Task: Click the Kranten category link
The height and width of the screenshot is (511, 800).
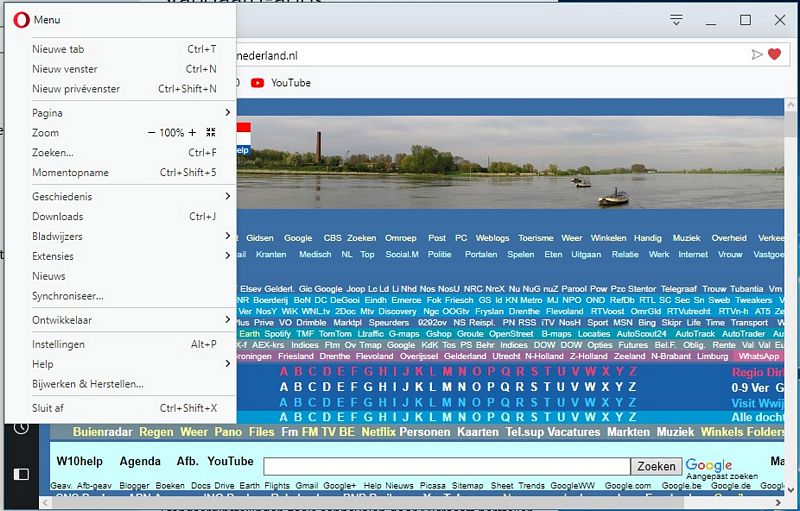Action: 271,254
